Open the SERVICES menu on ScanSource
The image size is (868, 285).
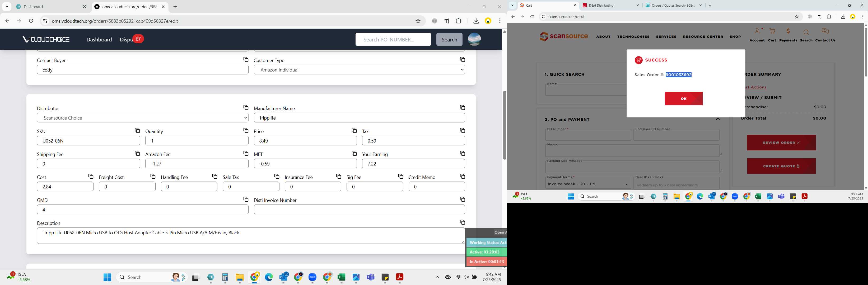point(666,37)
